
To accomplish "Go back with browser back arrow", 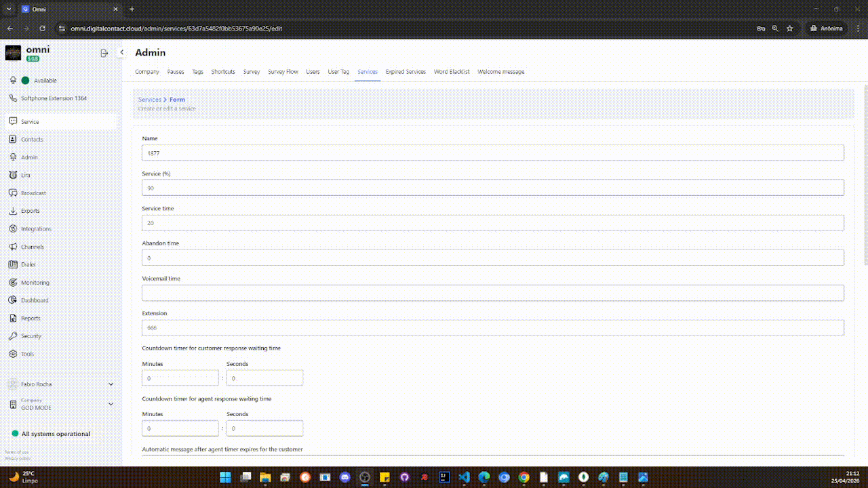I will [x=9, y=28].
